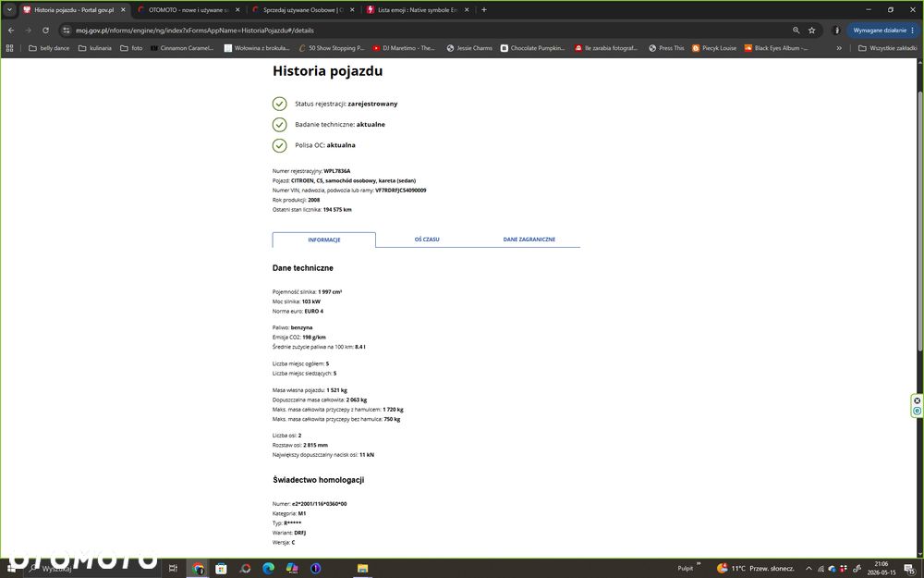Screen dimensions: 924x578
Task: Open the 'Wołowina z brokułam' bookmark
Action: click(257, 48)
